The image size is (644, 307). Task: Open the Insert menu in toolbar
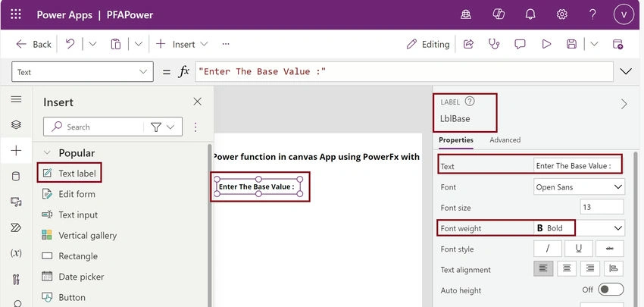(x=182, y=44)
